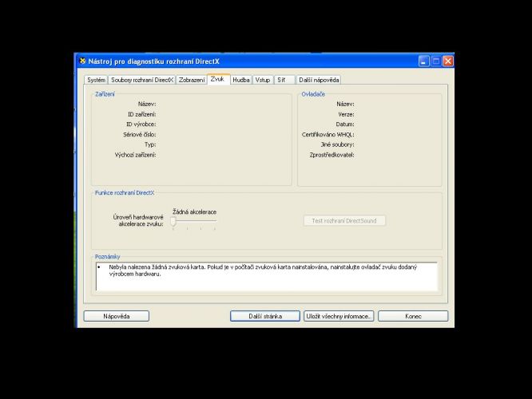
Task: Click the Poznámky notes text box
Action: 267,276
